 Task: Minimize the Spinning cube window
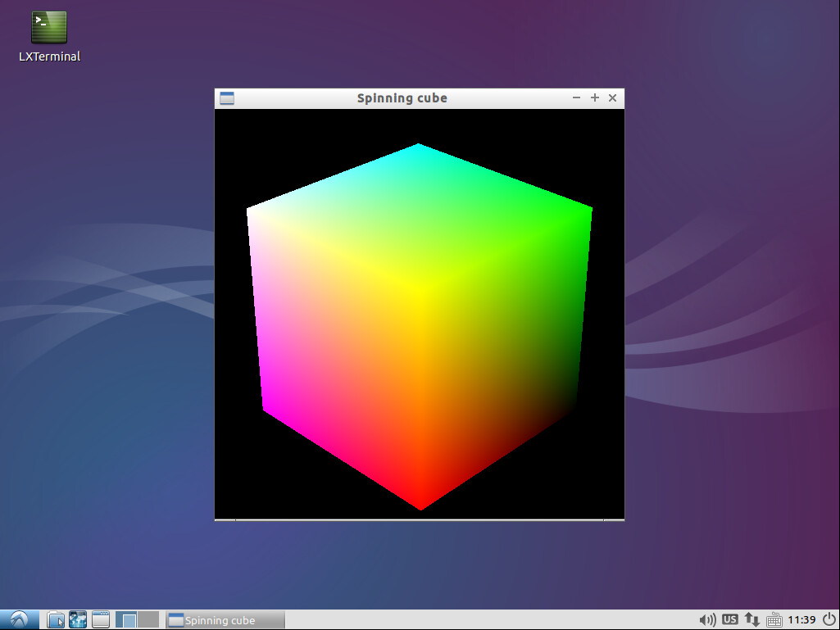(576, 97)
